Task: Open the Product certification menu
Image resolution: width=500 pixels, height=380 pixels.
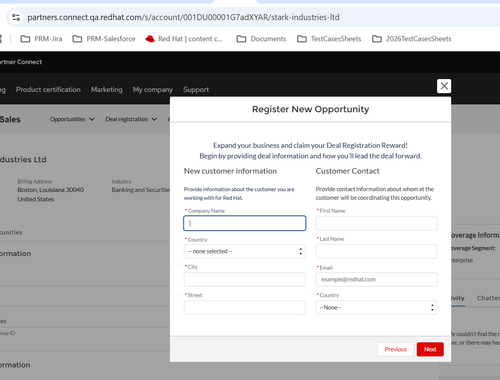Action: tap(48, 90)
